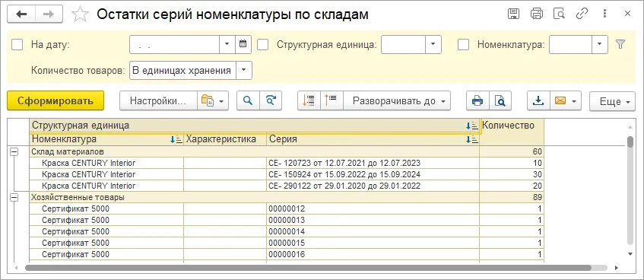Save report to file with download icon

pos(538,100)
